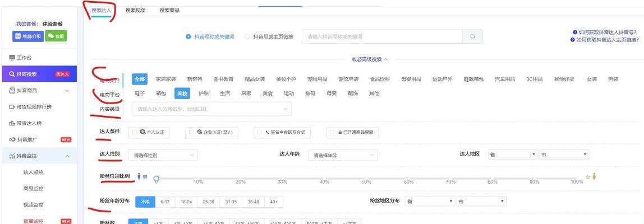Select the 运动户外 category
Viewport: 644px width, 224px height.
(x=443, y=79)
